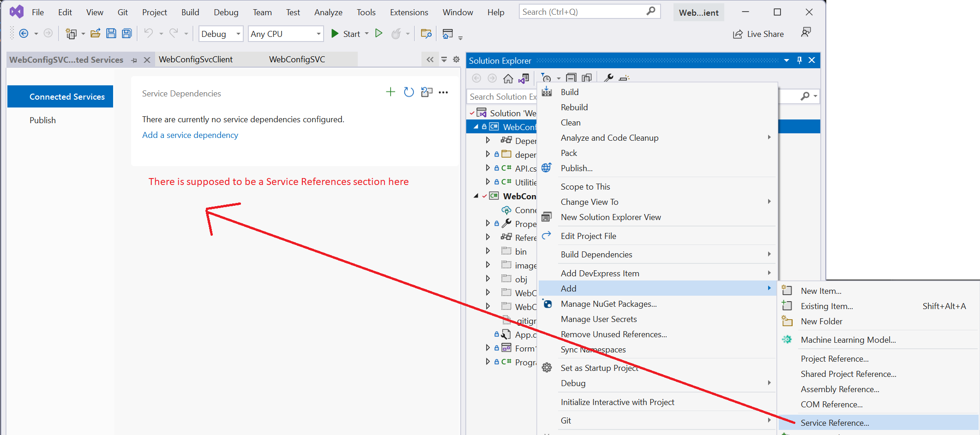This screenshot has width=980, height=435.
Task: Close the WebConfigSVC Connected Services tab
Action: coord(147,60)
